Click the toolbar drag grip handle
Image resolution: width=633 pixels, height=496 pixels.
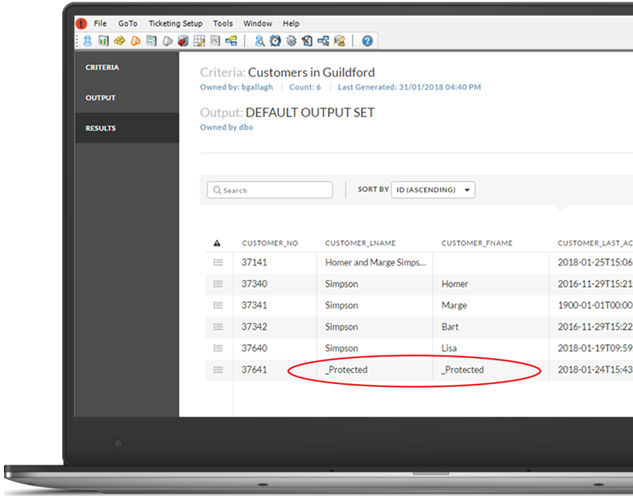point(77,41)
